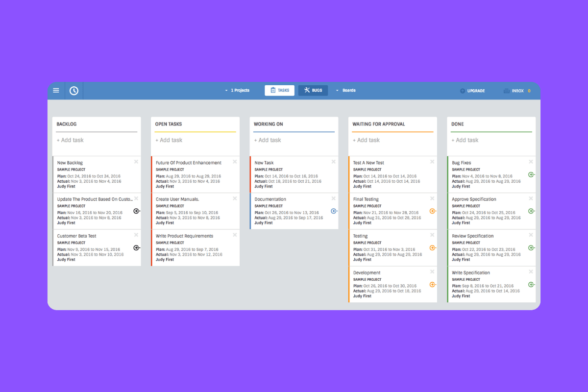Switch to the BUGS tab
The width and height of the screenshot is (588, 392).
click(313, 90)
